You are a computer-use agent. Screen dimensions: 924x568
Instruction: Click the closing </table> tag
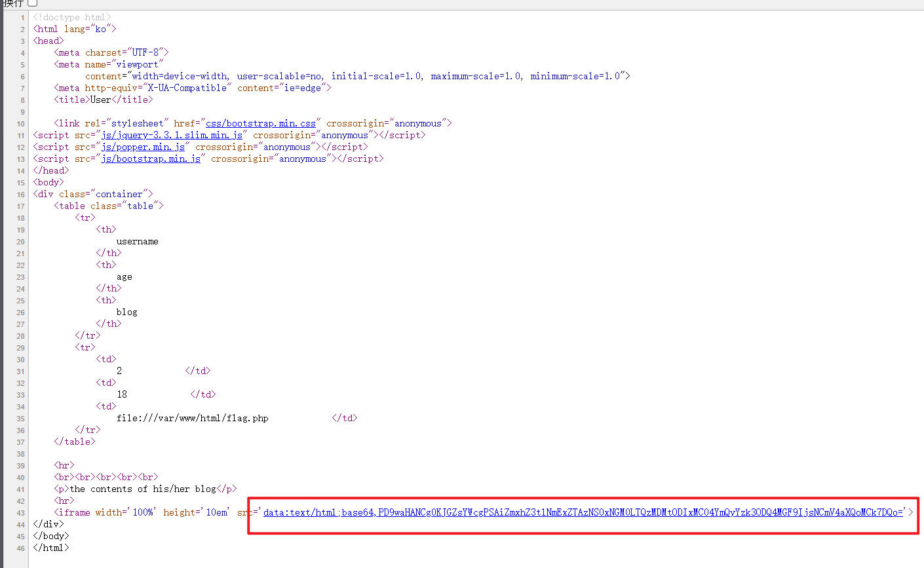pos(75,442)
